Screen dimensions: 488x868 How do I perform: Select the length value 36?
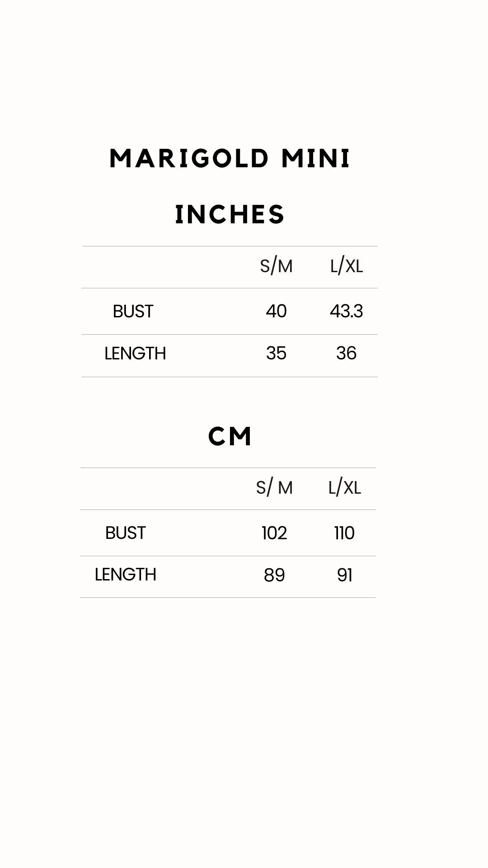click(346, 353)
